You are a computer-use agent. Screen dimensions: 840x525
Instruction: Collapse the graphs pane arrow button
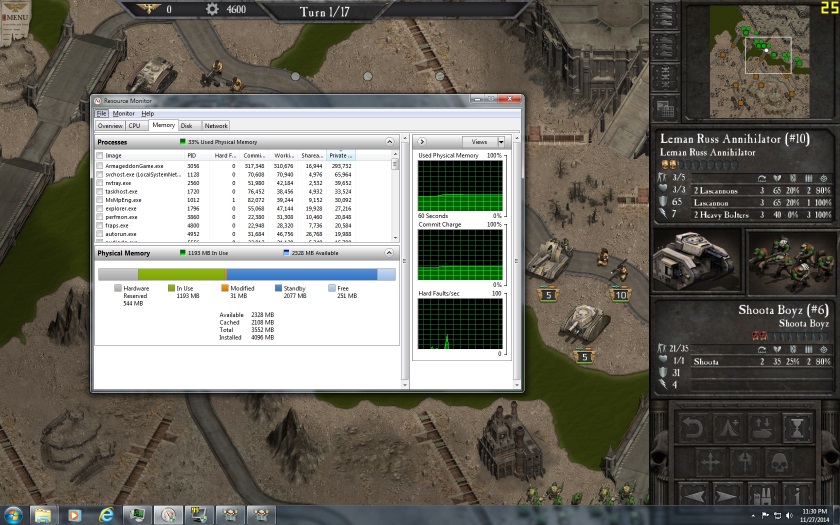[422, 142]
